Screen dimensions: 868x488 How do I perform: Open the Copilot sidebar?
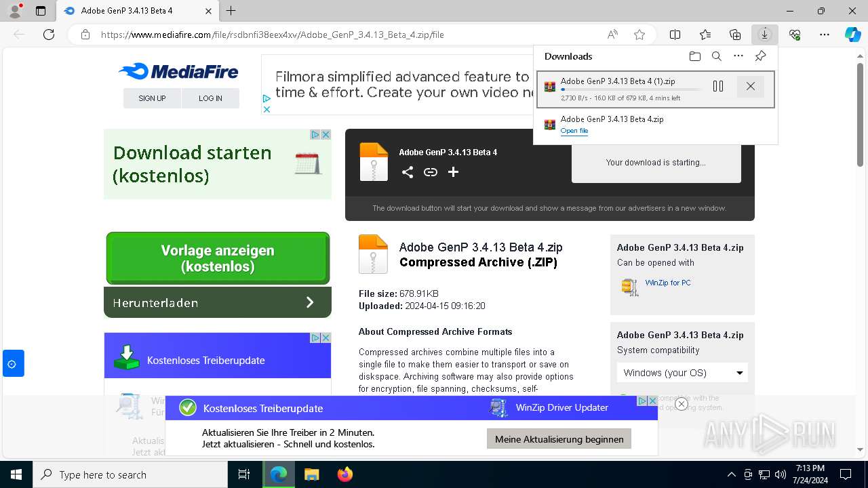(x=852, y=35)
